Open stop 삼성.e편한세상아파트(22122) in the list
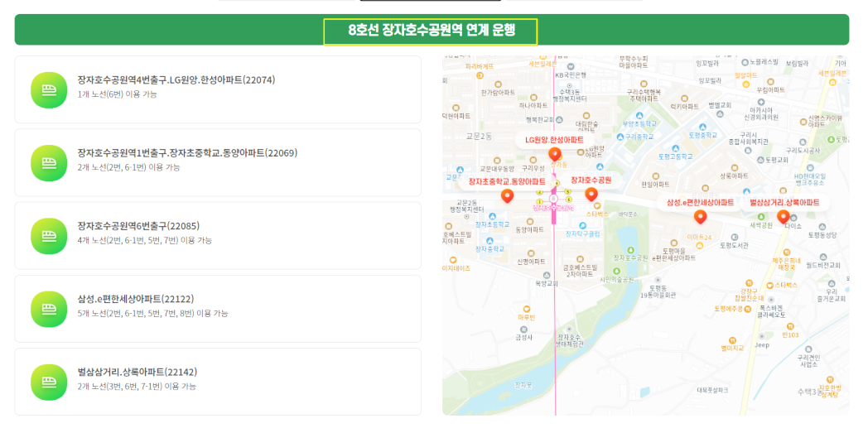868x433 pixels. [218, 309]
